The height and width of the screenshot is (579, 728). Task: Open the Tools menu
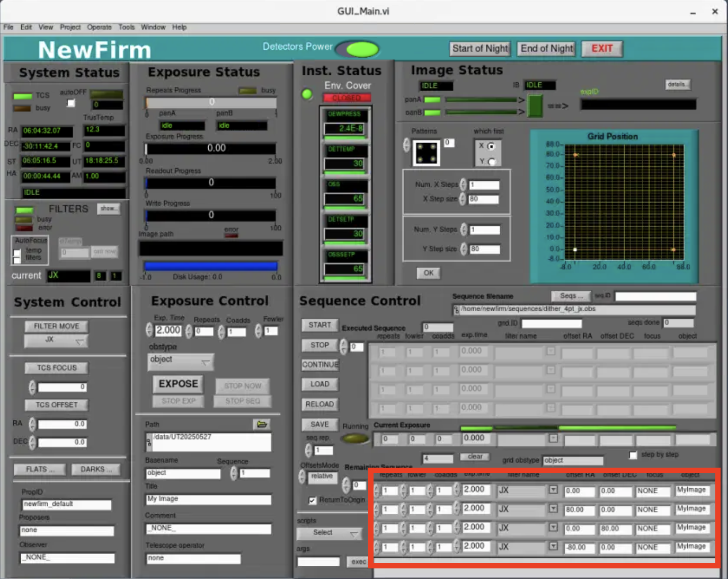(126, 27)
